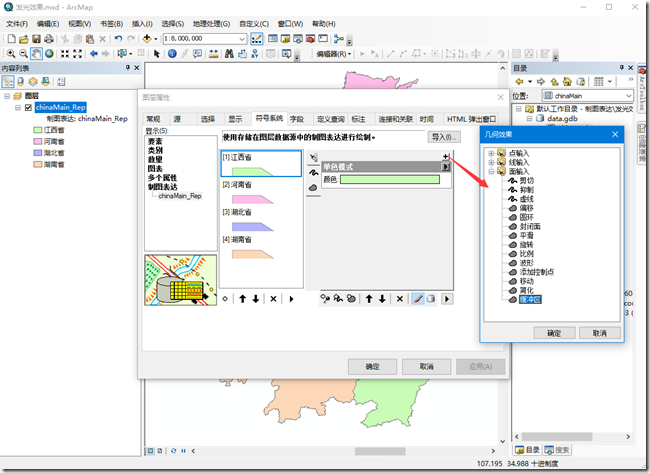Switch to the 标注 tab

[358, 119]
